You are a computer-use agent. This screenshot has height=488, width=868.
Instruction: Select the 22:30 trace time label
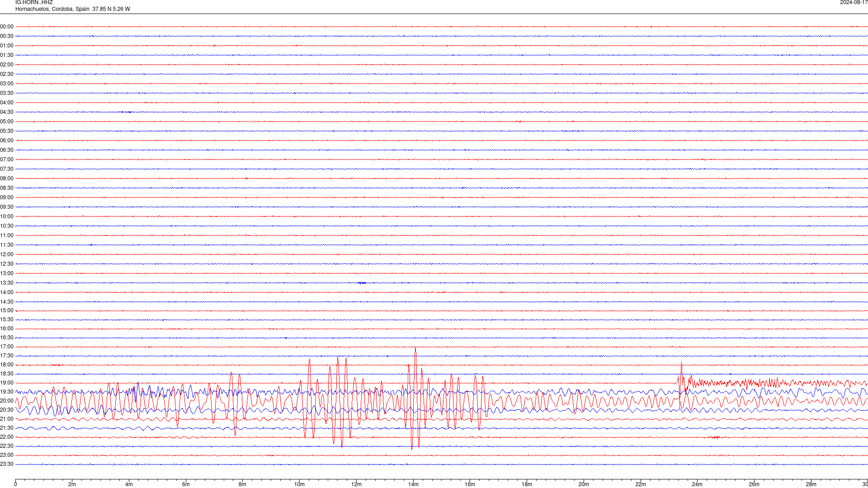tap(7, 446)
